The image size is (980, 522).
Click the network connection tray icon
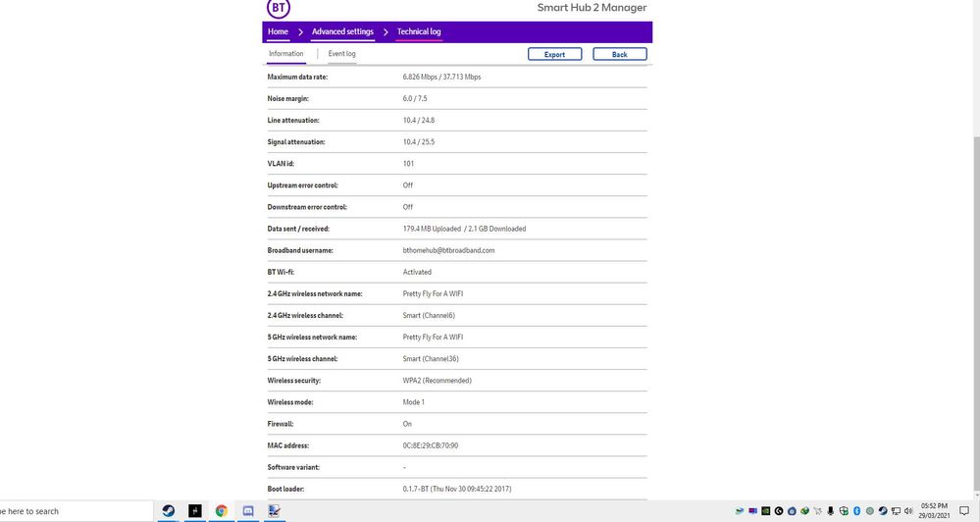coord(896,511)
